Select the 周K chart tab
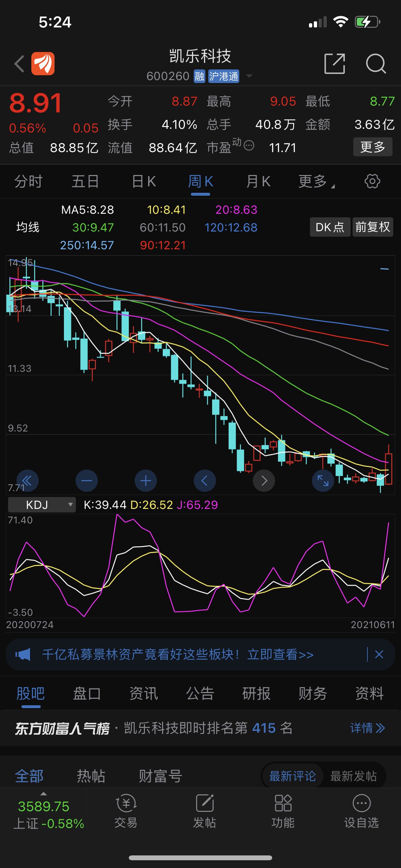This screenshot has height=868, width=401. coord(200,181)
